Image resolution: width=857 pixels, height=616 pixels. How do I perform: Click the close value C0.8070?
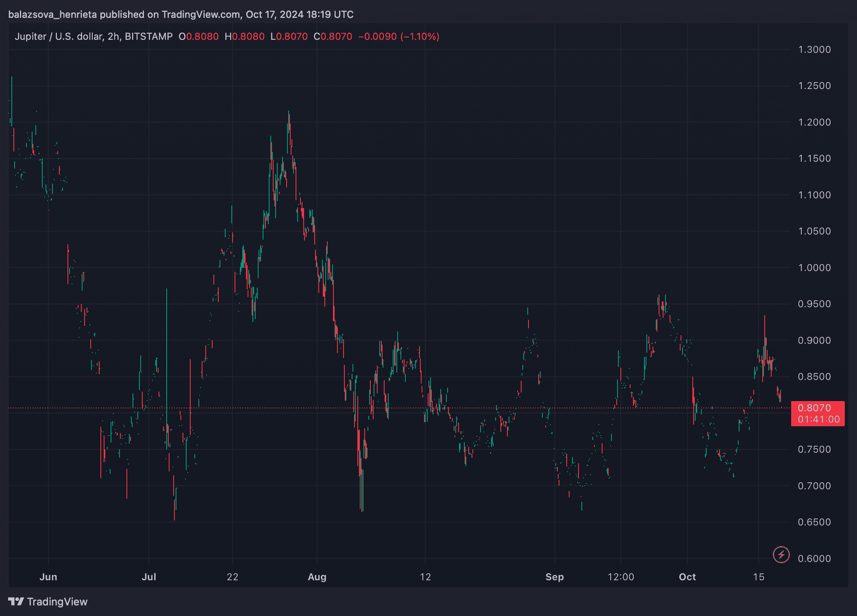[x=333, y=37]
